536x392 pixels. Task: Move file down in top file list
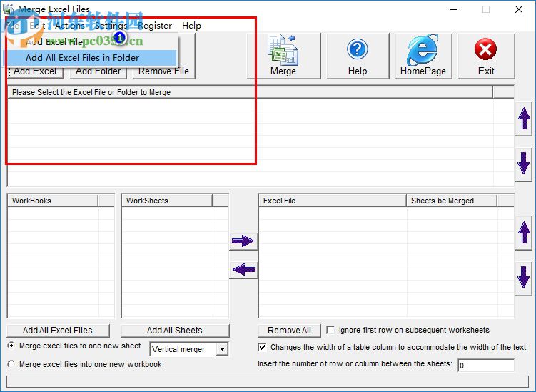pyautogui.click(x=524, y=164)
